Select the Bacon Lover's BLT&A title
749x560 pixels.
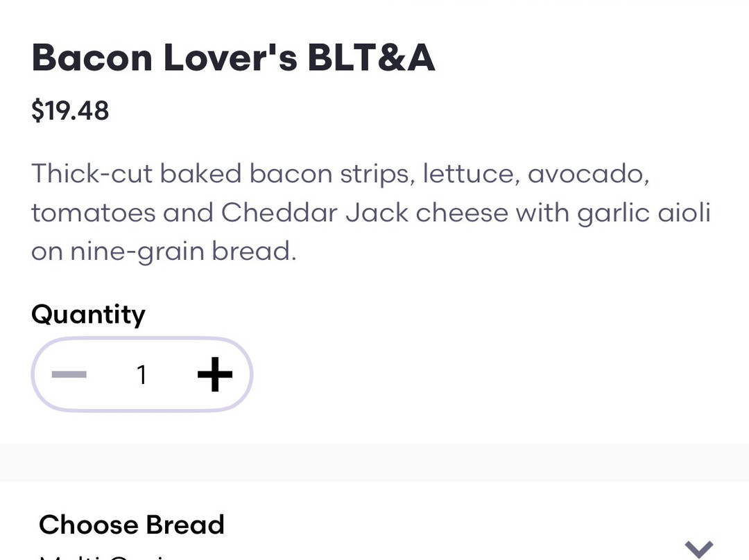(233, 58)
